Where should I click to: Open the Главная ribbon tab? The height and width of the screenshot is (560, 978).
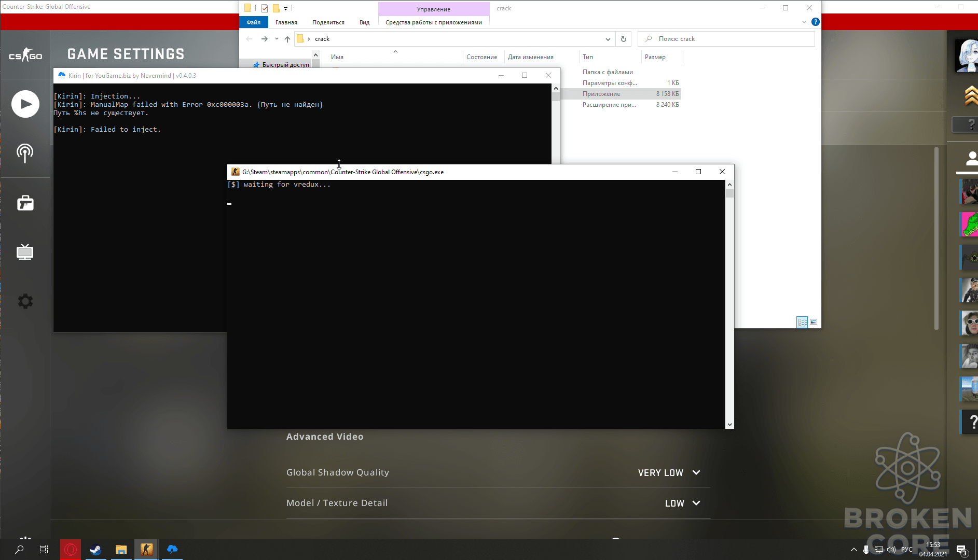pos(286,22)
